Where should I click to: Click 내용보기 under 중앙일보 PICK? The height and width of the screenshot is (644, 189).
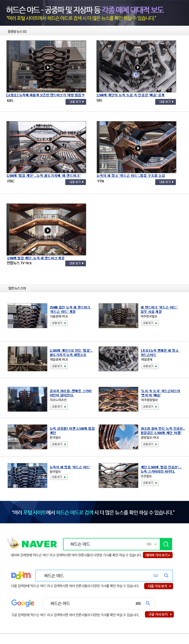tap(150, 444)
